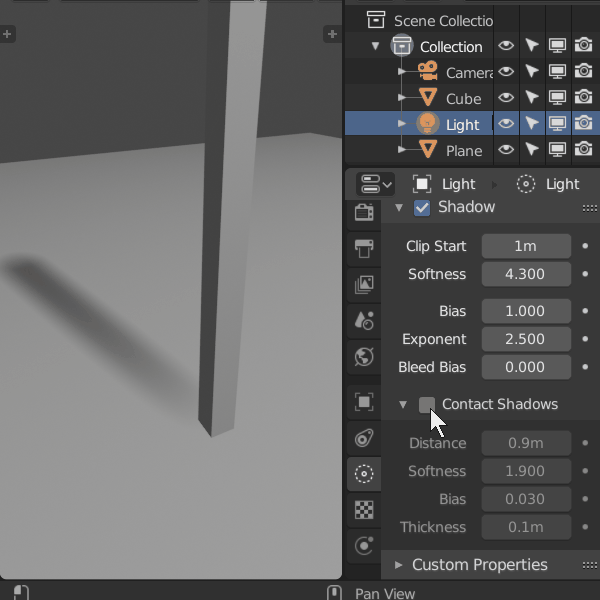Hide the Camera with eye icon
This screenshot has height=600, width=600.
(x=506, y=71)
